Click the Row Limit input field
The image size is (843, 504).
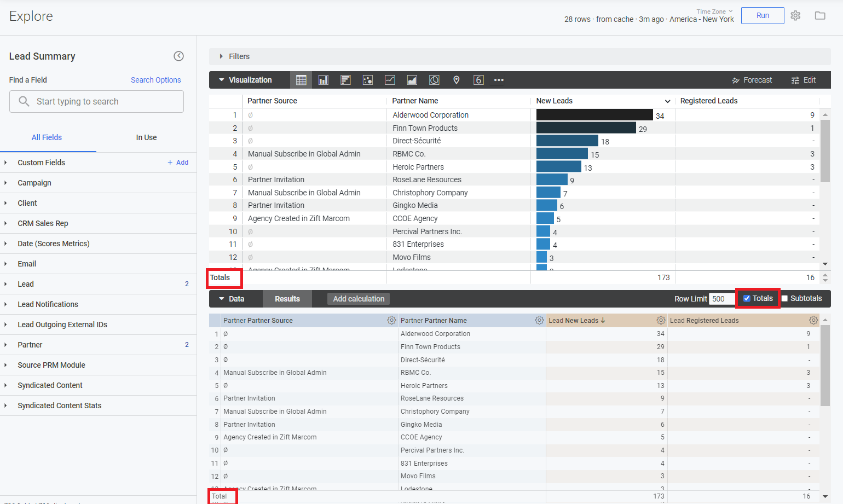coord(722,299)
